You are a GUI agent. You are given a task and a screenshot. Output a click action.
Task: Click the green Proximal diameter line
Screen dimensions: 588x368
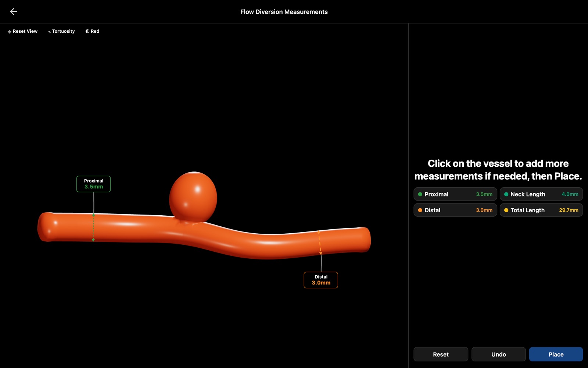(93, 227)
